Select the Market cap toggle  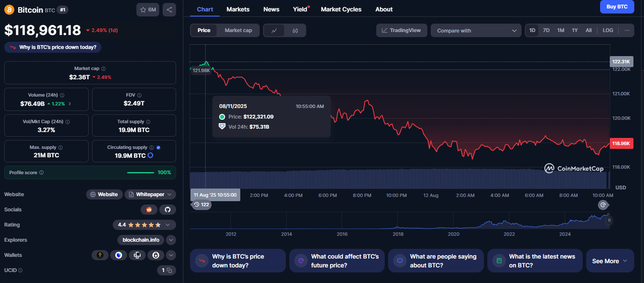pos(238,30)
